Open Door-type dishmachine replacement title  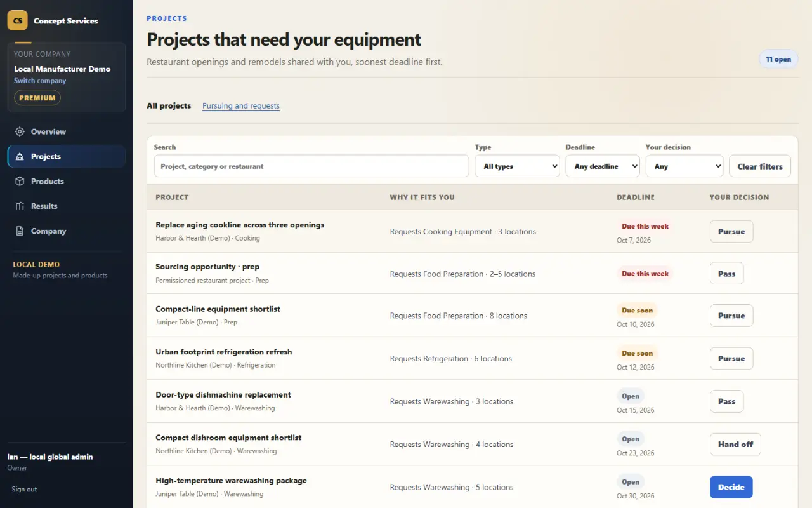[x=223, y=394]
